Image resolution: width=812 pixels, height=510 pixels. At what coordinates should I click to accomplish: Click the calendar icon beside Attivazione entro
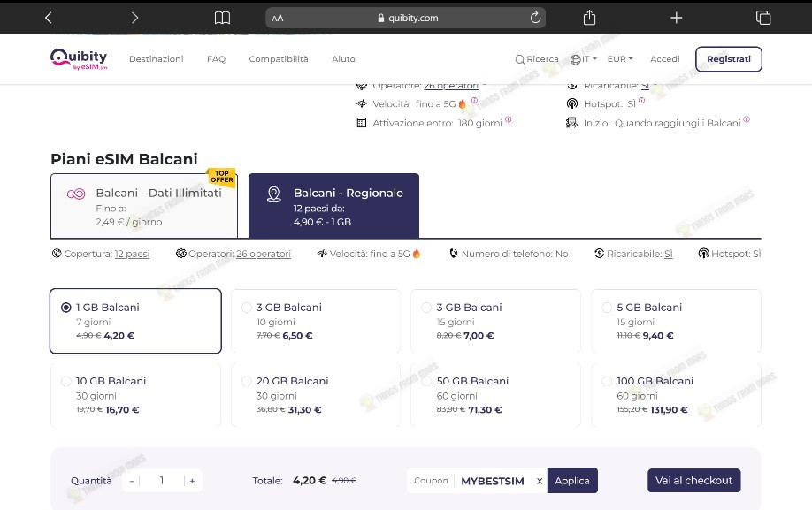(x=362, y=123)
